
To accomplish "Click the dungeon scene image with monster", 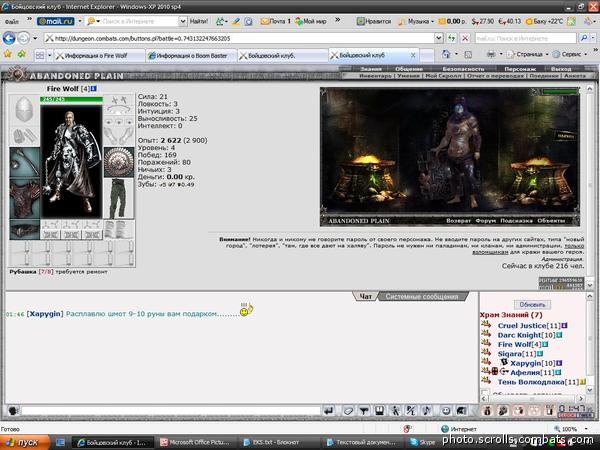I will pos(450,156).
